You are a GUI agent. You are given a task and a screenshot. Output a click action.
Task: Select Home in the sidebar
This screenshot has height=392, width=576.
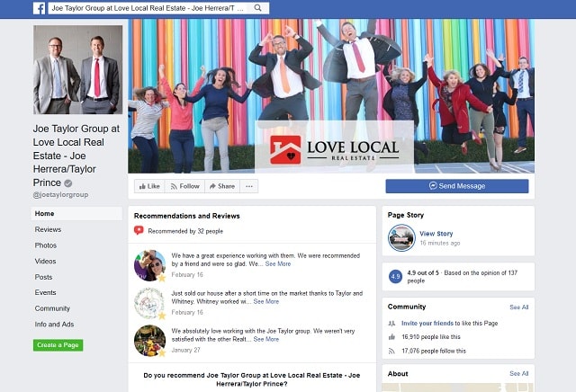tap(76, 214)
